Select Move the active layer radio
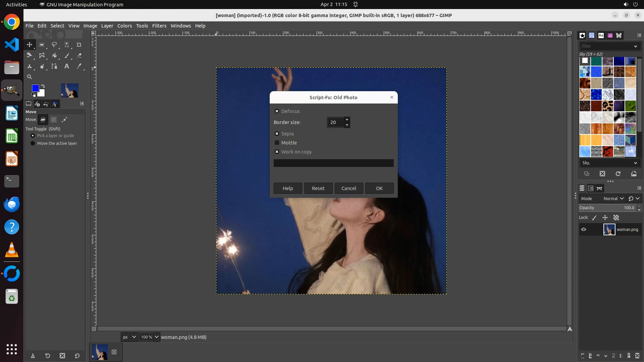Image resolution: width=644 pixels, height=362 pixels. (33, 143)
